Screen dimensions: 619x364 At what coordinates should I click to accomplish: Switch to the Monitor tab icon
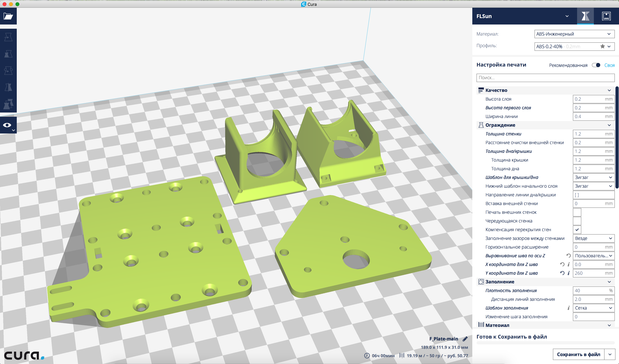coord(606,16)
